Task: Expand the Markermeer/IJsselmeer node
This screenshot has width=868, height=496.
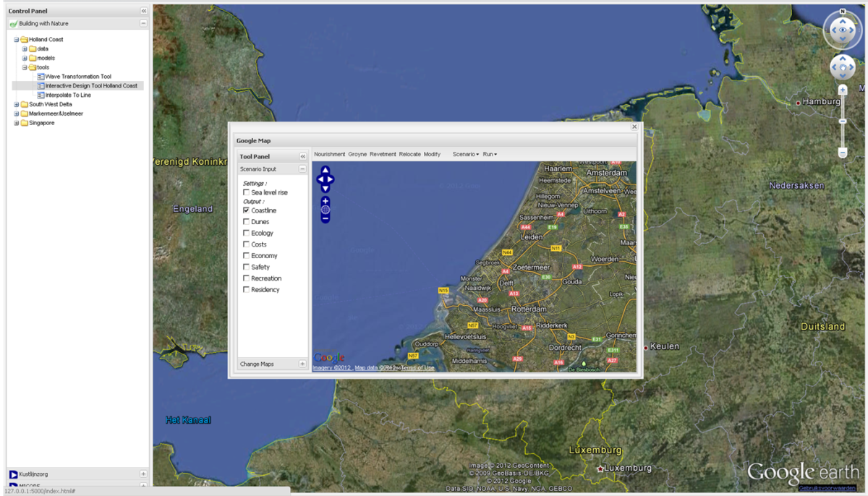Action: click(16, 114)
